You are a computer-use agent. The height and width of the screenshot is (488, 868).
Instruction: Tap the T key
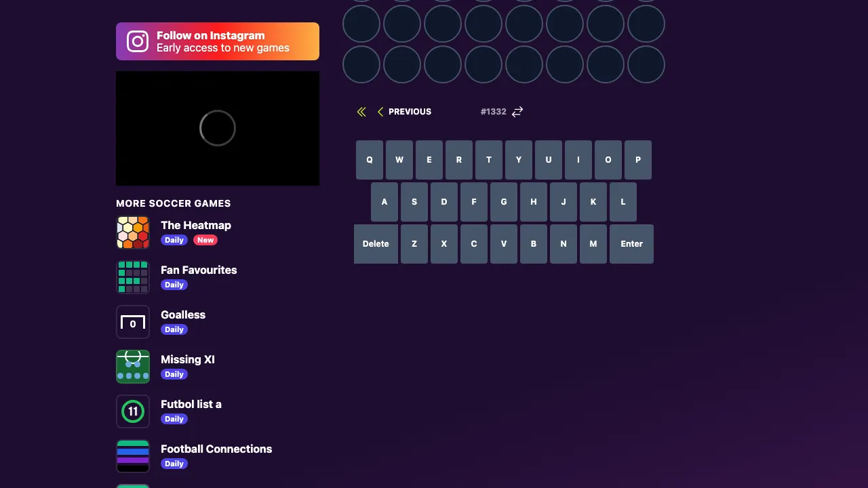(x=489, y=160)
